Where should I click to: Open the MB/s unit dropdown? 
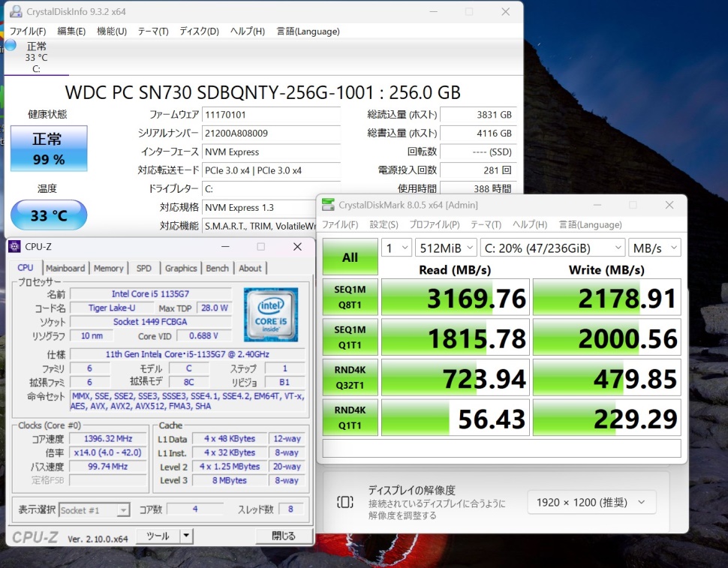654,248
